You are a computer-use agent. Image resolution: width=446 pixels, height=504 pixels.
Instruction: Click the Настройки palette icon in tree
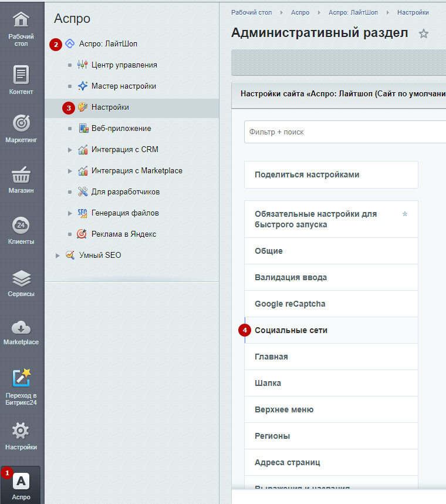point(83,107)
